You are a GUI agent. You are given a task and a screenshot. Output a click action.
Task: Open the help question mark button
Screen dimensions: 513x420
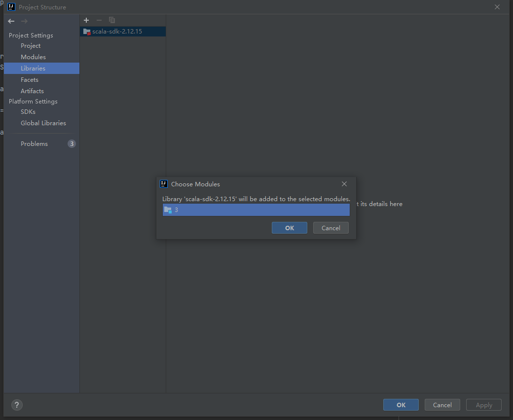17,405
